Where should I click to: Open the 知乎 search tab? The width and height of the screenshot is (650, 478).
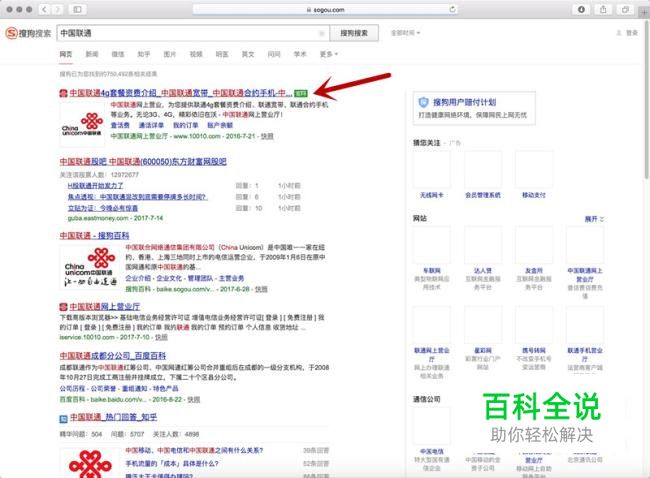coord(144,54)
